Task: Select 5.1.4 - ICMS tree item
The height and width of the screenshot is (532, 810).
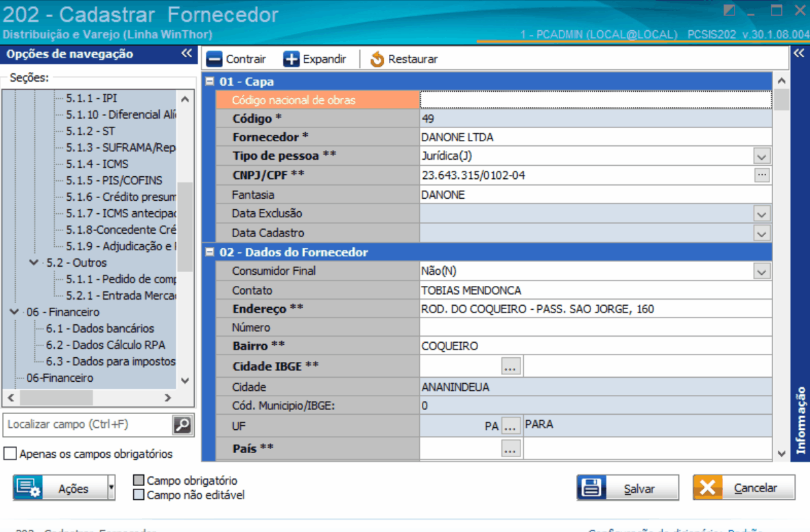Action: 97,165
